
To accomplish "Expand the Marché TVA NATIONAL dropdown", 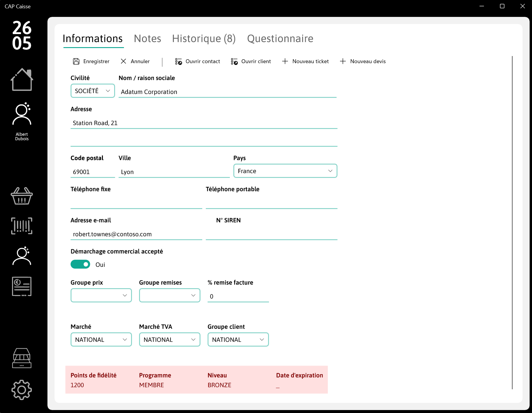I will [x=170, y=339].
